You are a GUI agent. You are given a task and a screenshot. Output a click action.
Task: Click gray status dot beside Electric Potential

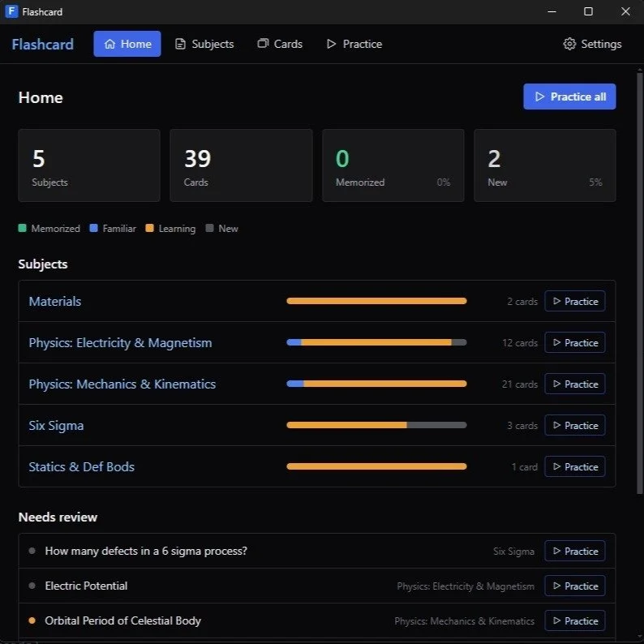point(32,586)
